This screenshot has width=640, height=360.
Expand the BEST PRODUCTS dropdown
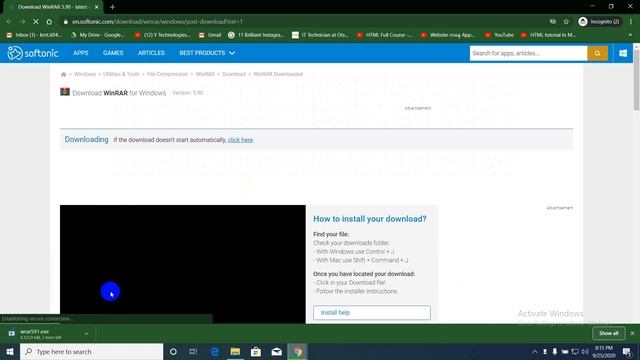[x=207, y=53]
